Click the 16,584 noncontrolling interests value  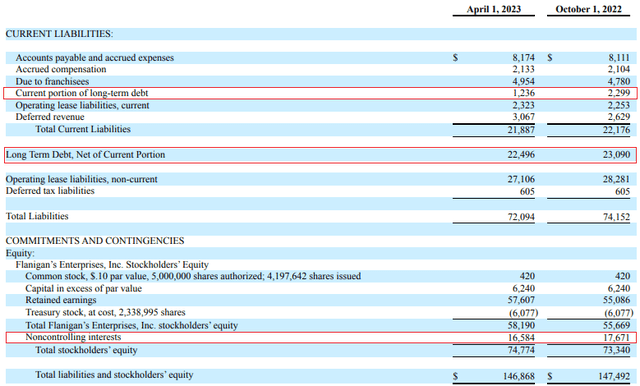521,337
